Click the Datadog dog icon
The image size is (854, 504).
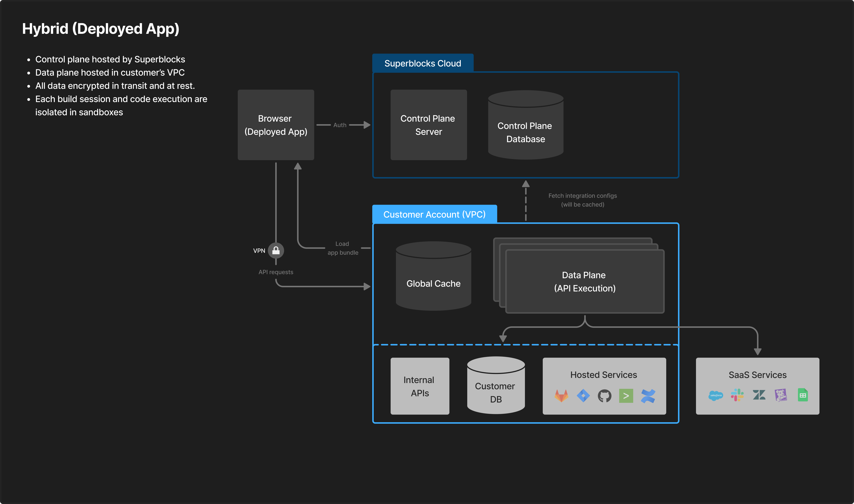pos(781,395)
